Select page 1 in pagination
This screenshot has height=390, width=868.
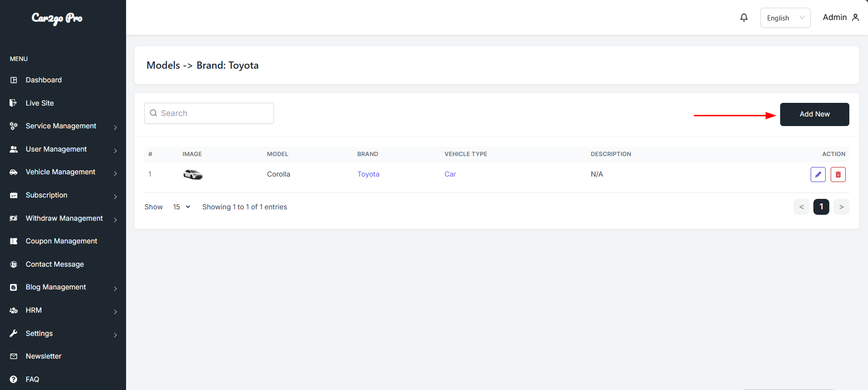[821, 207]
